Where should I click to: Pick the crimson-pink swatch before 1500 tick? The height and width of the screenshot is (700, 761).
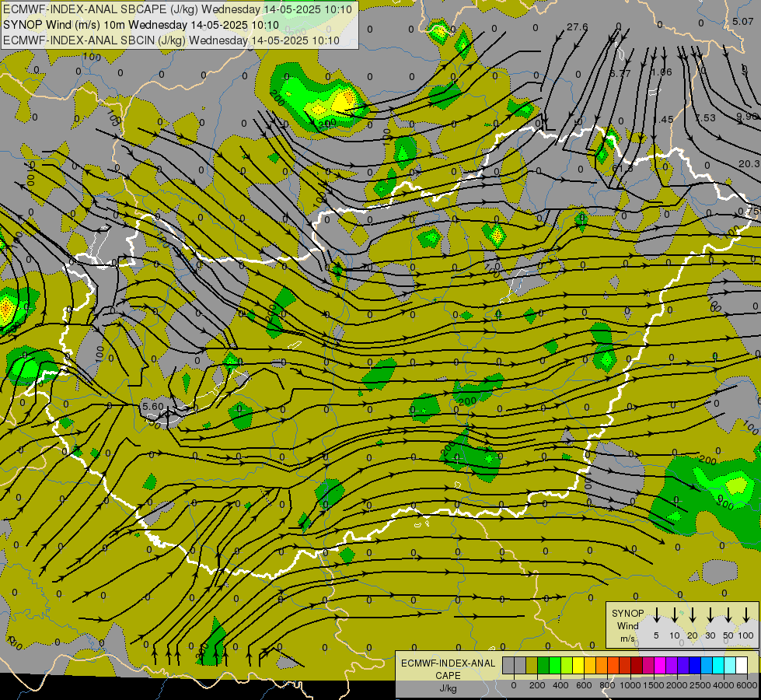pyautogui.click(x=648, y=666)
